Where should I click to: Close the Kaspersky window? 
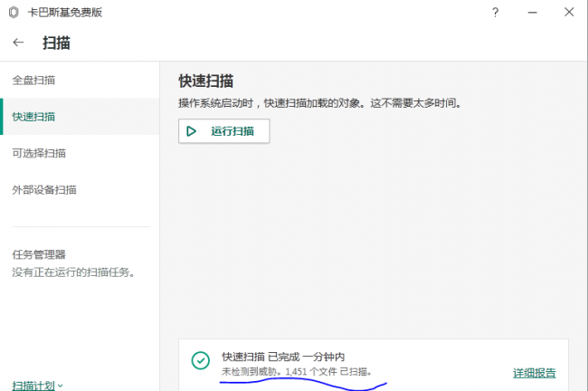(569, 13)
